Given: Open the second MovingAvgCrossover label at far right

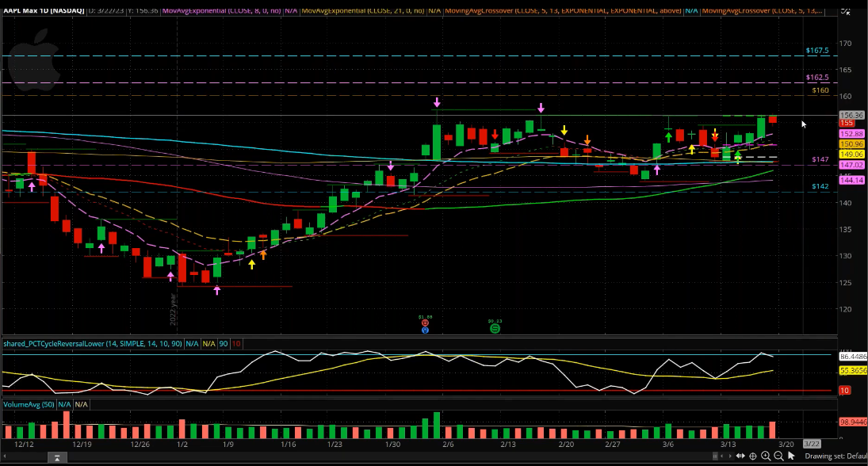Looking at the screenshot, I should [x=763, y=10].
